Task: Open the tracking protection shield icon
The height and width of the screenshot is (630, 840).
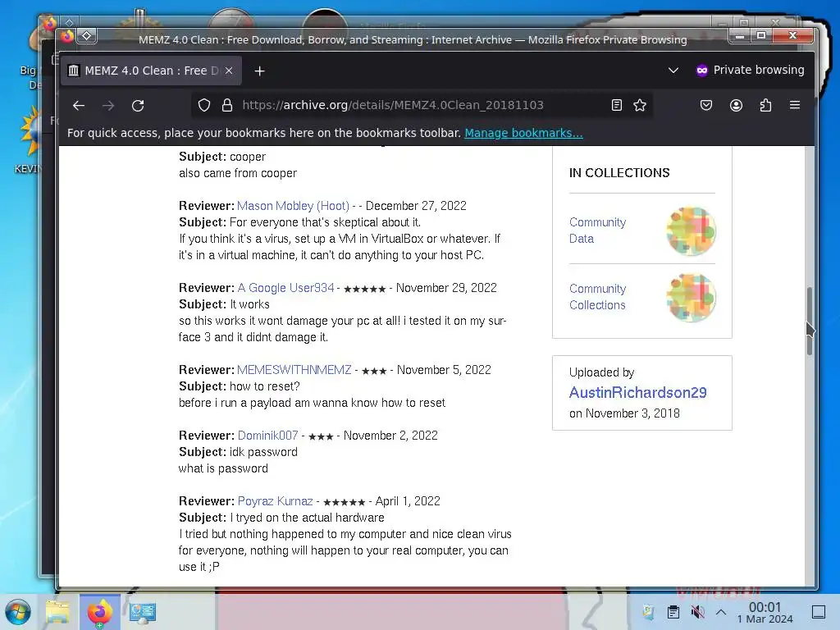Action: 204,105
